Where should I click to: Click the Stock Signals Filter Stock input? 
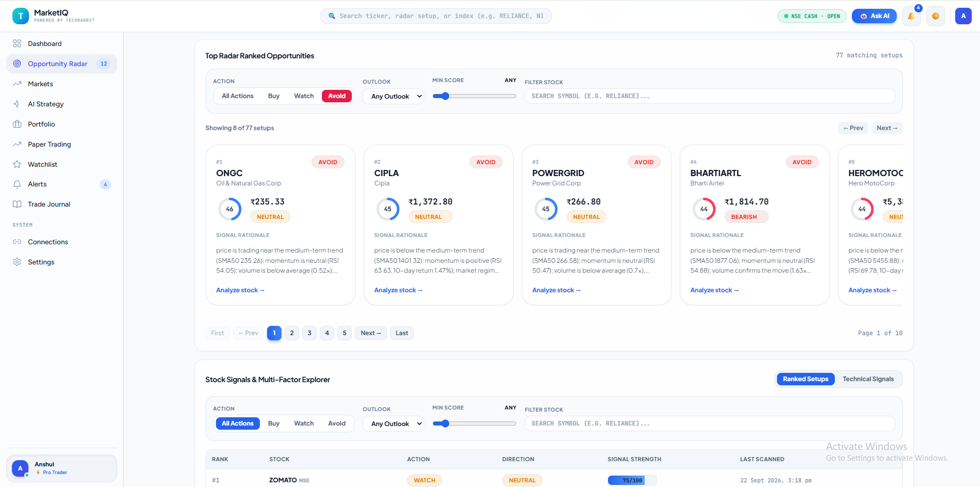click(x=710, y=423)
